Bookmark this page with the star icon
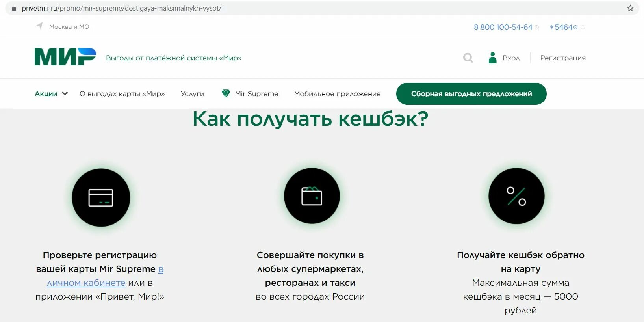The height and width of the screenshot is (322, 644). 630,8
